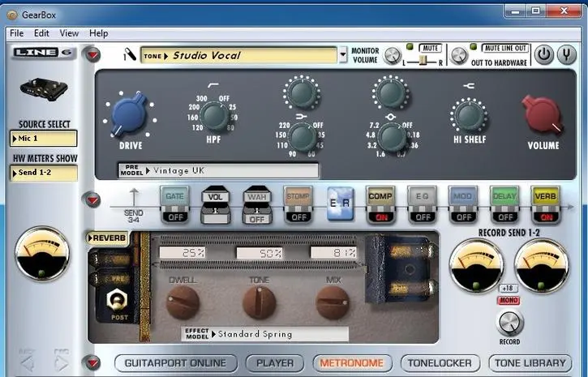Screen dimensions: 588x377
Task: Click the Record level knob
Action: 509,323
